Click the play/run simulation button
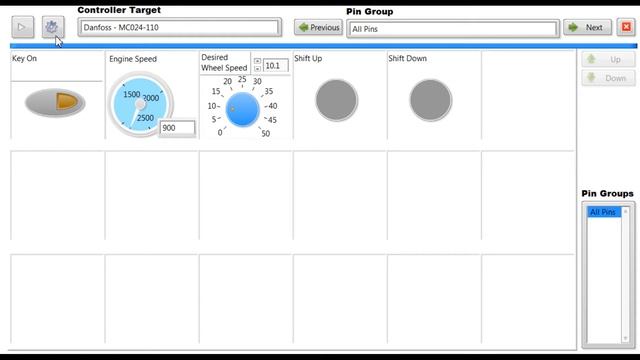This screenshot has height=360, width=640. (x=22, y=27)
